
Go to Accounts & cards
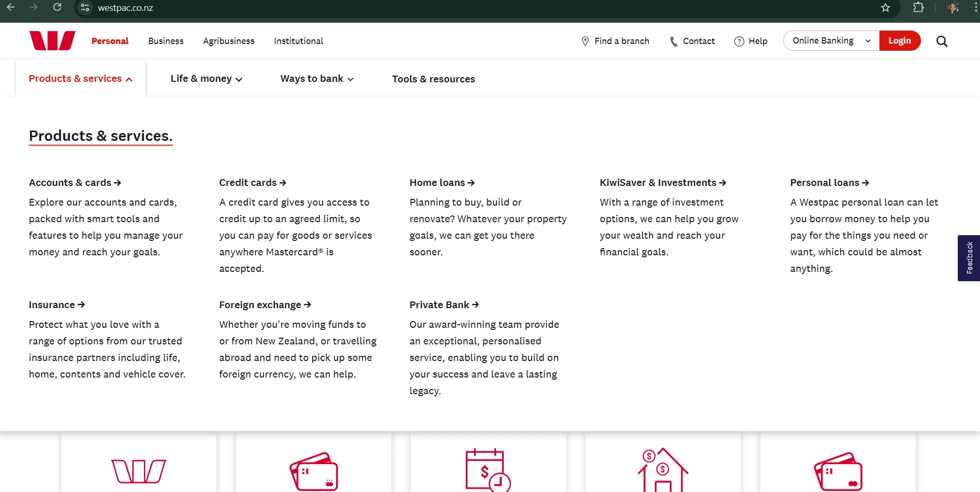75,183
